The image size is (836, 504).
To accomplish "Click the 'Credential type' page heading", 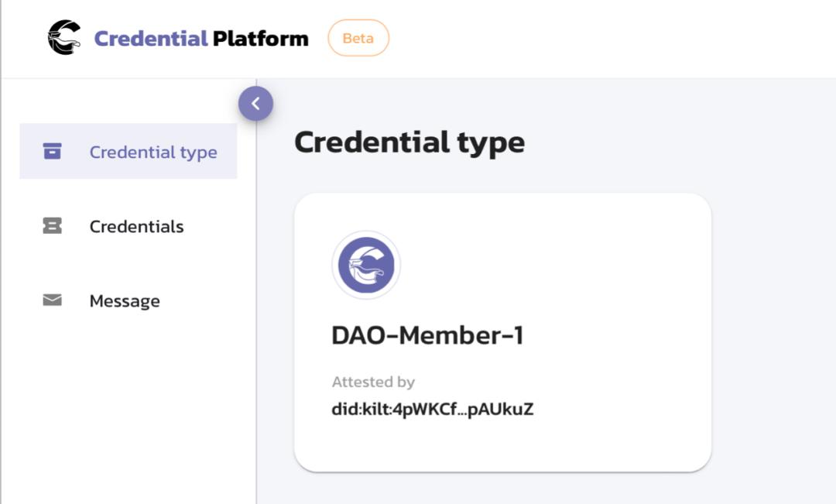I will tap(409, 142).
